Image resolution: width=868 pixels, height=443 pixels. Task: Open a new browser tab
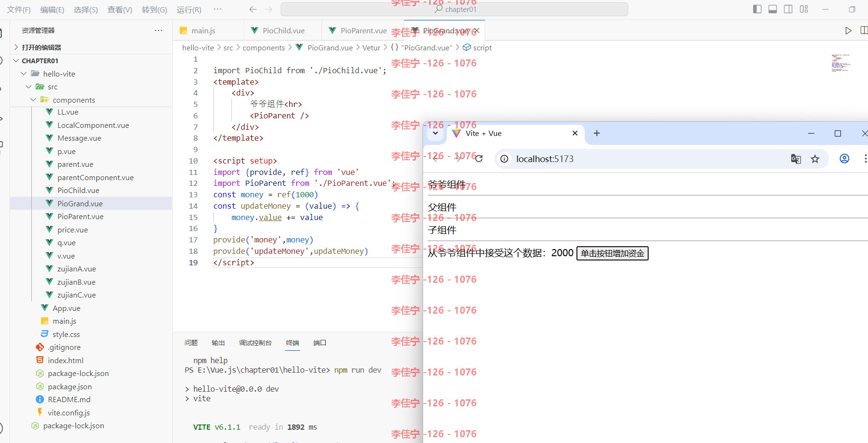[x=597, y=133]
